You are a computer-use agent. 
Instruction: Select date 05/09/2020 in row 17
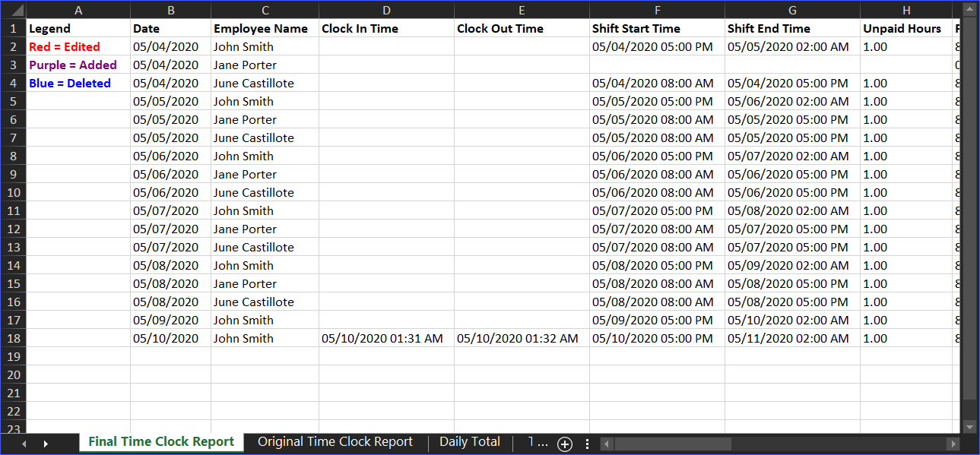coord(171,321)
